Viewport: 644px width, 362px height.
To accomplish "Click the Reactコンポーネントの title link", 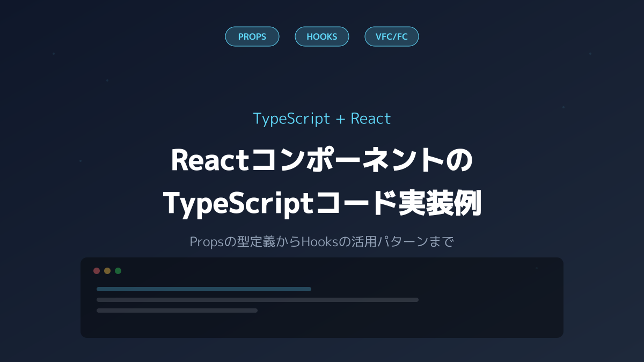I will (322, 159).
